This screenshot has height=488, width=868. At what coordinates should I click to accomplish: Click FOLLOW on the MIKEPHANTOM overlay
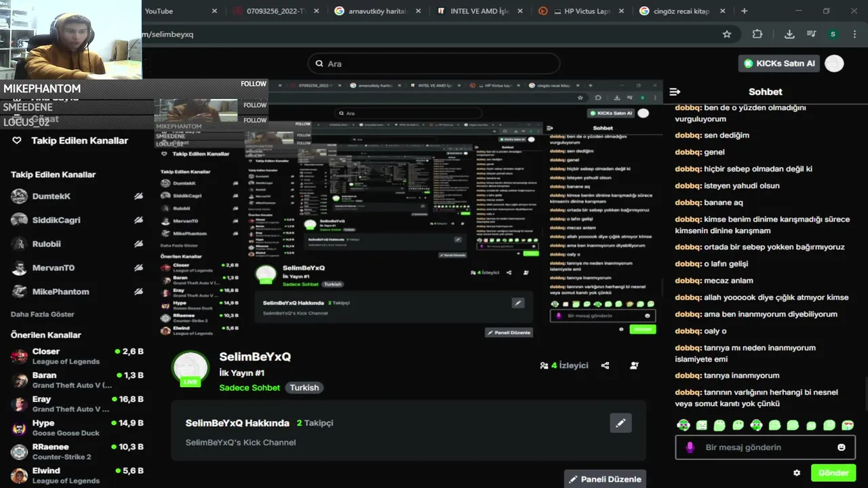click(x=254, y=84)
